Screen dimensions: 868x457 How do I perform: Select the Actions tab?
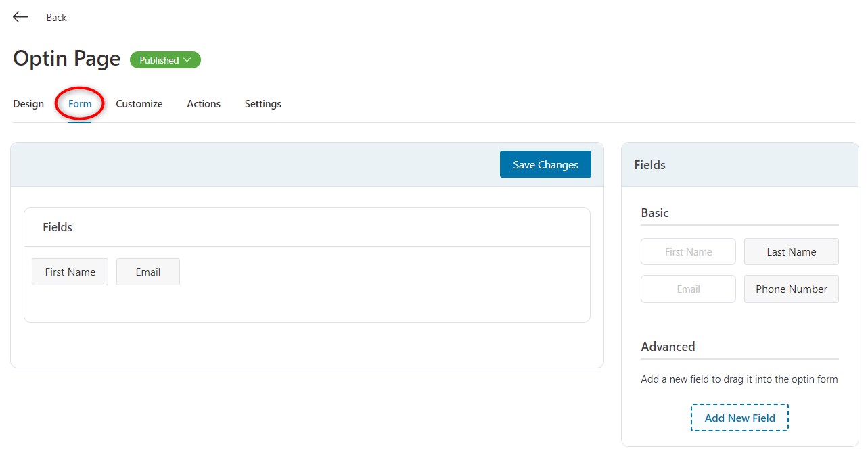click(203, 103)
